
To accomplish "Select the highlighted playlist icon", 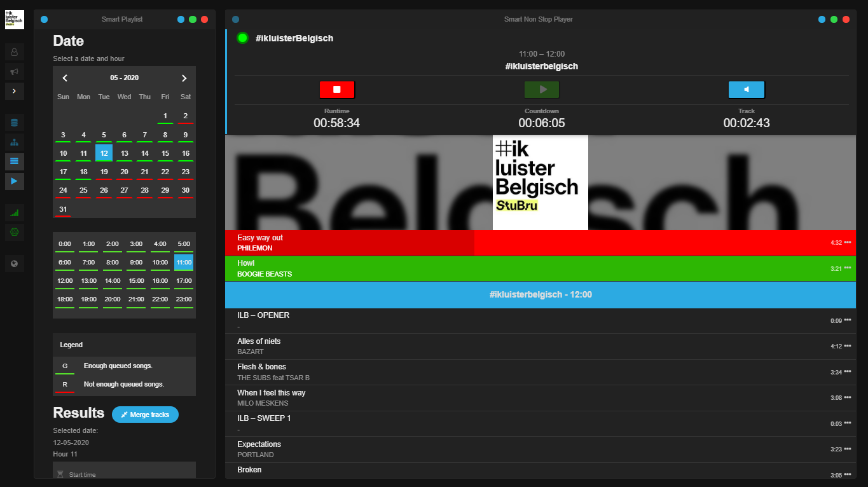I will pos(14,161).
